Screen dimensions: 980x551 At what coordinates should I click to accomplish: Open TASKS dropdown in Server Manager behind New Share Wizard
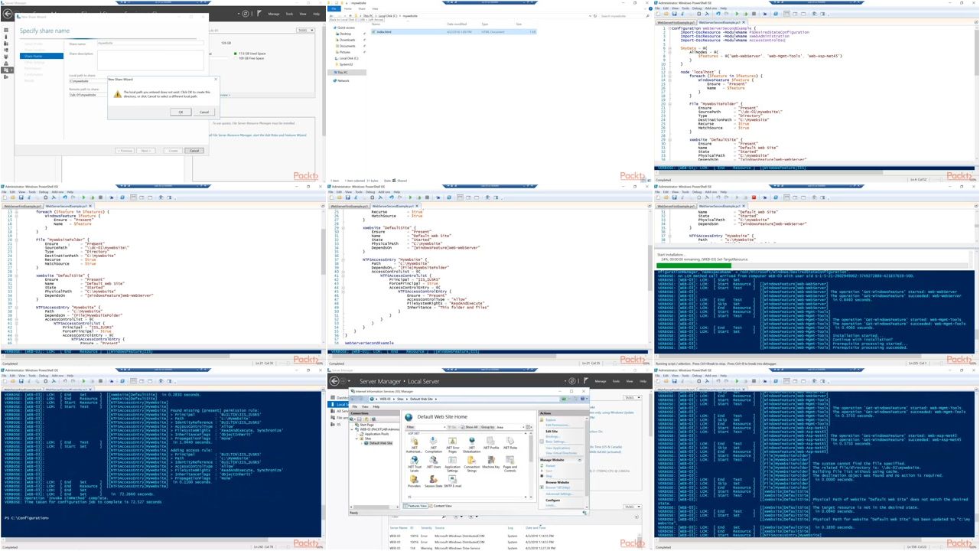point(305,30)
